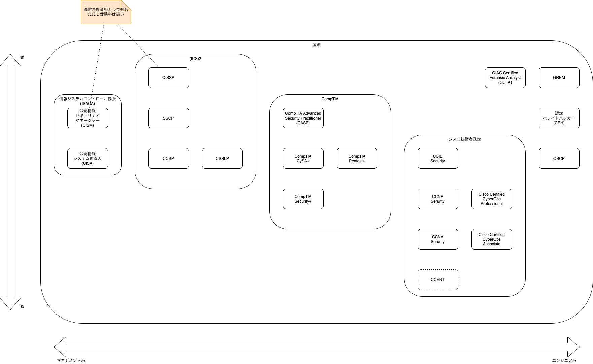Select the OSCP box
Image resolution: width=593 pixels, height=364 pixels.
[559, 159]
